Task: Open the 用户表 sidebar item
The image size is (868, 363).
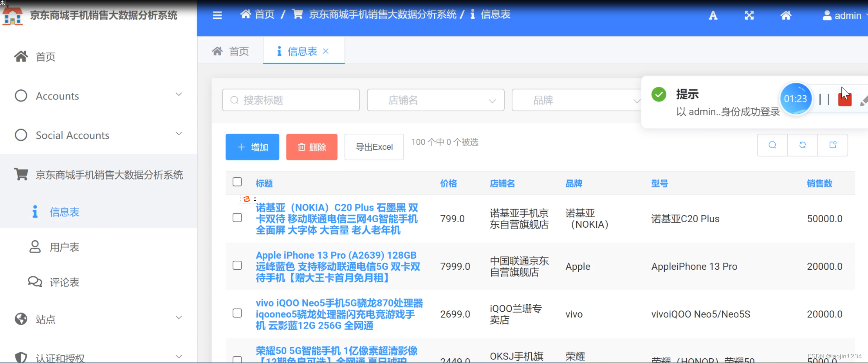Action: pos(98,247)
